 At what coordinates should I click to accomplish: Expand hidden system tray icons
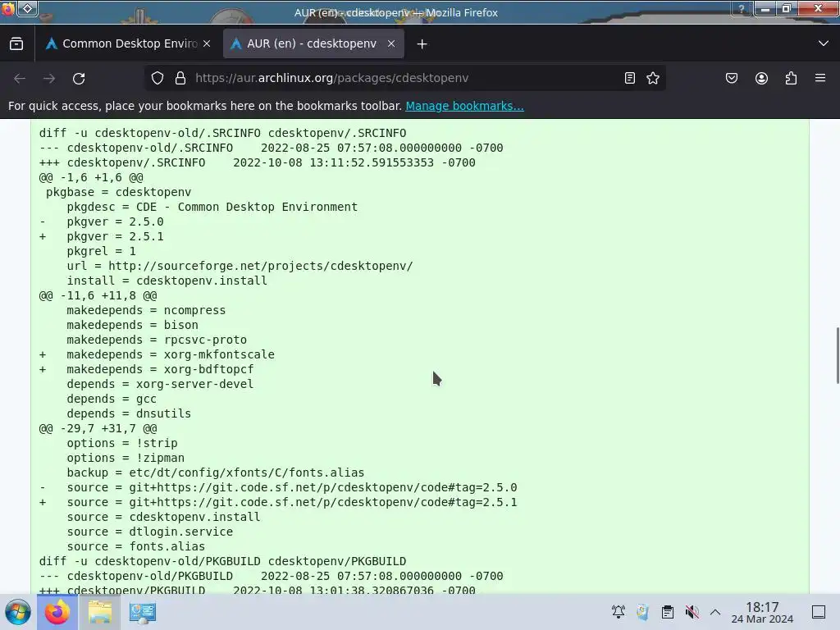click(715, 612)
